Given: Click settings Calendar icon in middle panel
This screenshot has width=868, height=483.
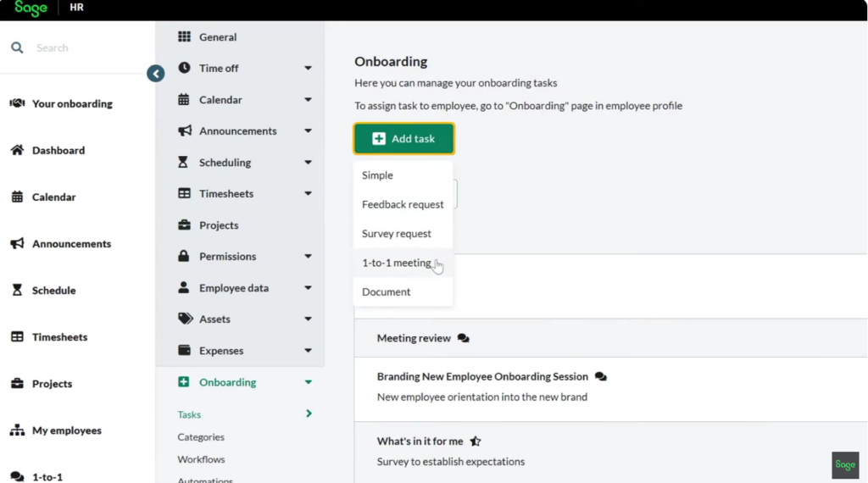Looking at the screenshot, I should [184, 100].
